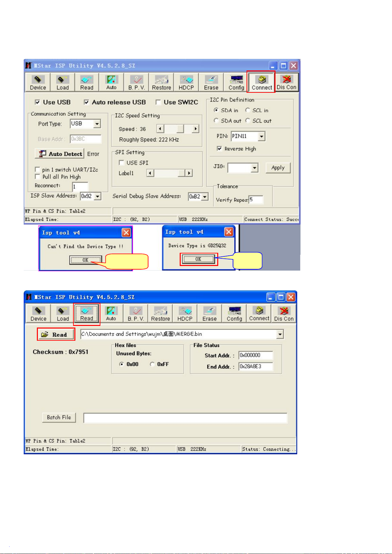Image resolution: width=392 pixels, height=554 pixels.
Task: Click right arrow of Label1 SPI slider
Action: pos(189,173)
